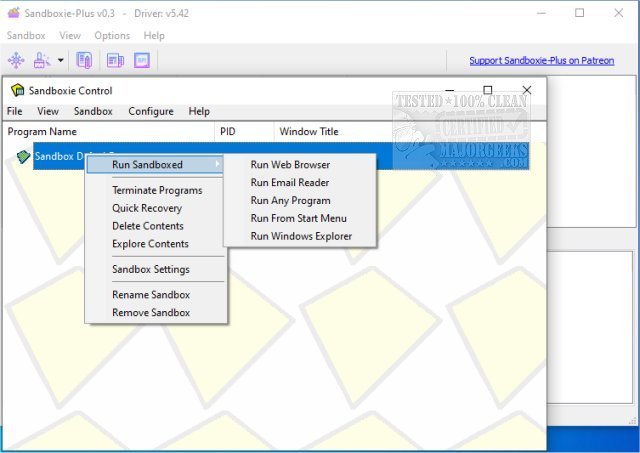Viewport: 640px width, 453px height.
Task: Minimize the Sandboxie Control window
Action: click(449, 90)
